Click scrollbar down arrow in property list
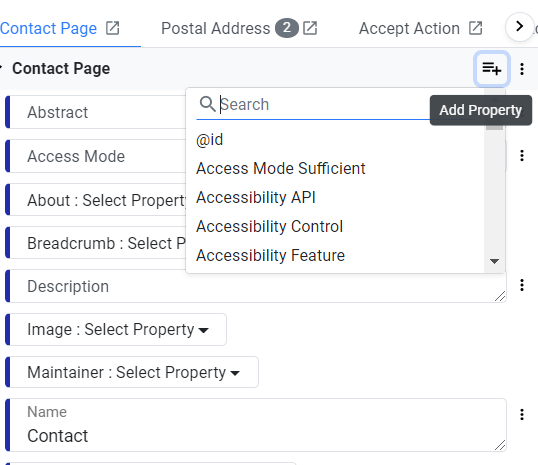538x465 pixels. (494, 261)
